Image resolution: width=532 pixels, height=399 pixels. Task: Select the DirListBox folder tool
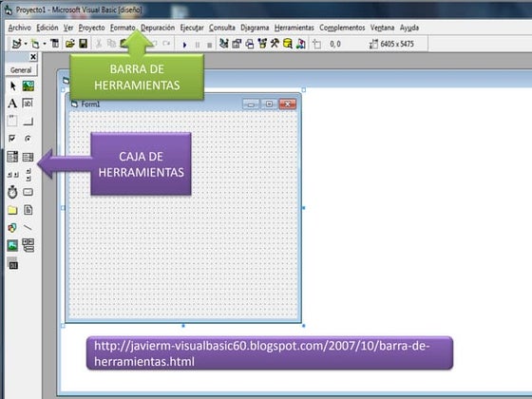coord(12,210)
